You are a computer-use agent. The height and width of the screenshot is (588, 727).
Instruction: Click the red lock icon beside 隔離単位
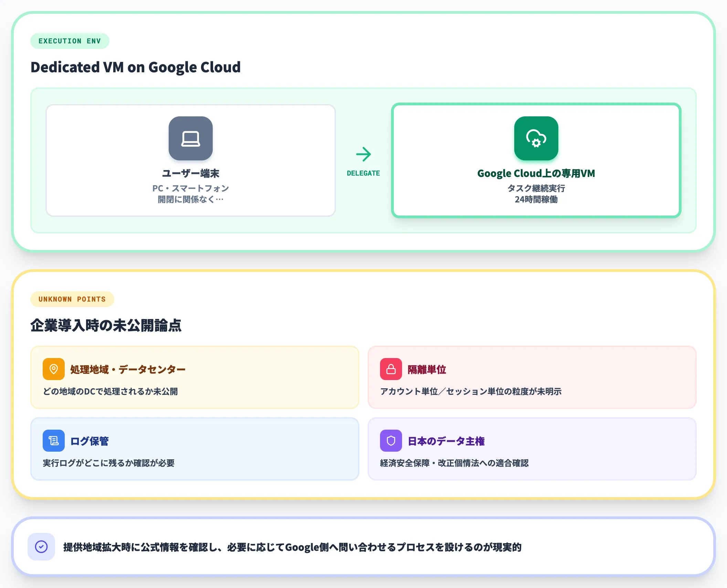click(x=391, y=369)
